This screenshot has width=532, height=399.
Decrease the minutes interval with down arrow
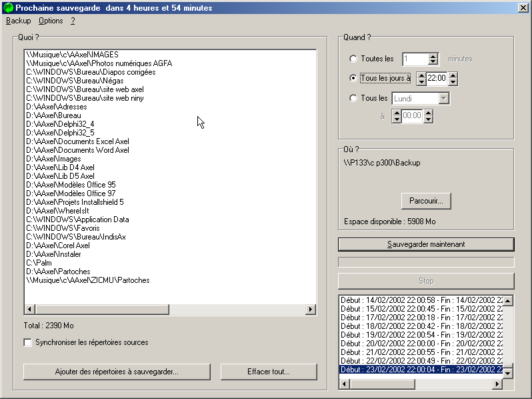pyautogui.click(x=433, y=62)
